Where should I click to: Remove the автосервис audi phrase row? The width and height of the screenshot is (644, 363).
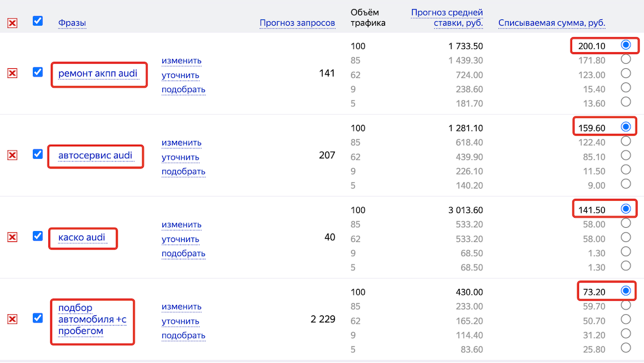(x=12, y=155)
